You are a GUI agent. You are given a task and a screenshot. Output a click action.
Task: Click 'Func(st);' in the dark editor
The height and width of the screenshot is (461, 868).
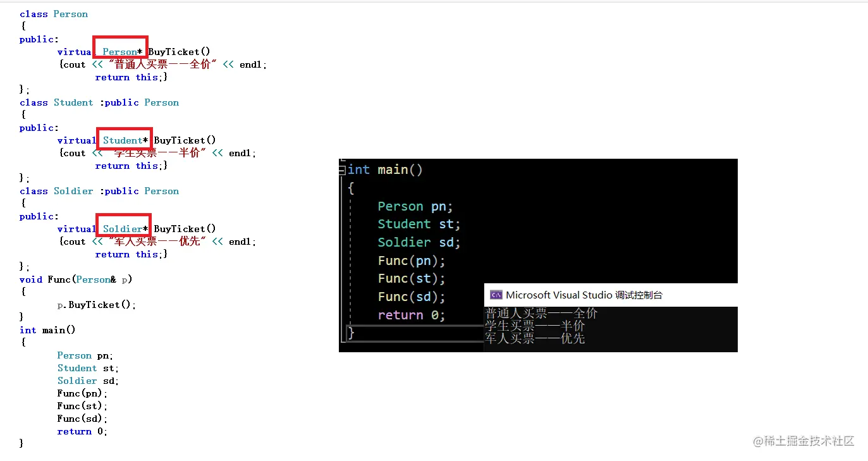412,278
